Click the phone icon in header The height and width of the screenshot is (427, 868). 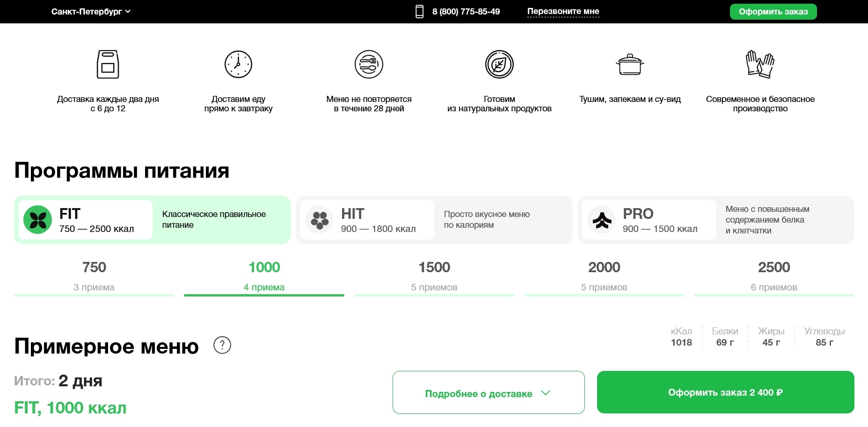(x=419, y=12)
